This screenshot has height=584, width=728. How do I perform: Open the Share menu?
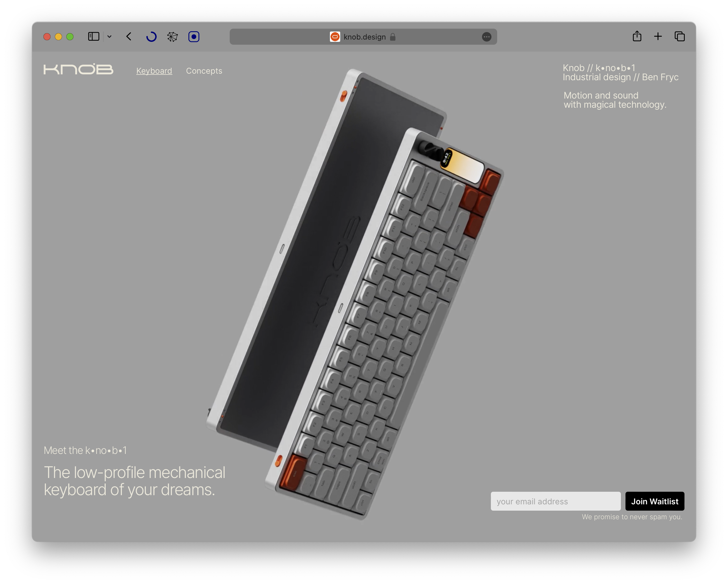(x=637, y=36)
